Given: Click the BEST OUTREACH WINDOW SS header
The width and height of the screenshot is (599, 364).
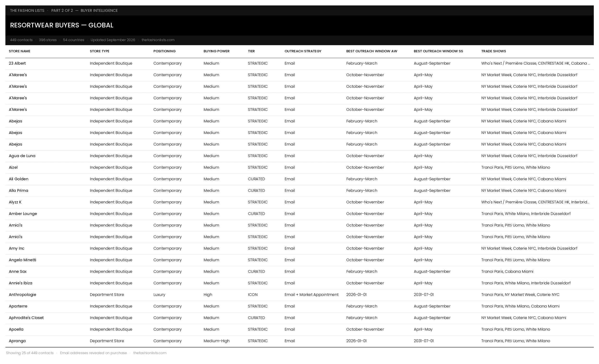Looking at the screenshot, I should click(438, 51).
